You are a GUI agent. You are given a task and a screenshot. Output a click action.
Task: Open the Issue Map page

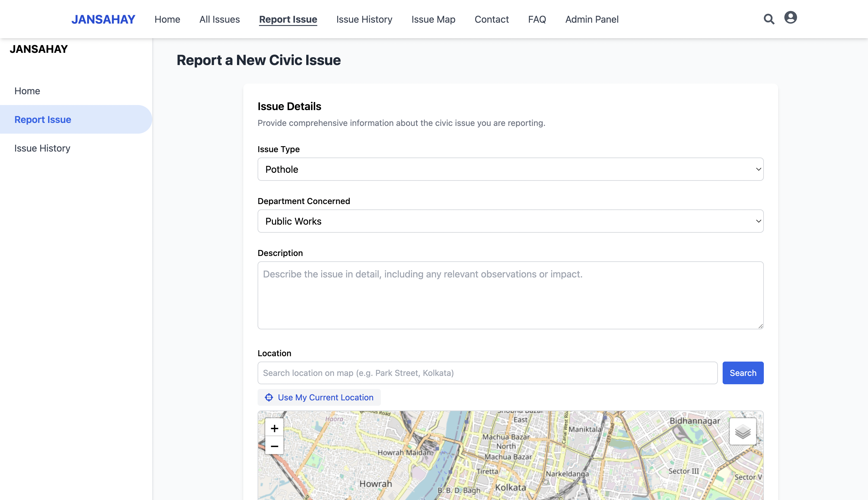[x=433, y=19]
